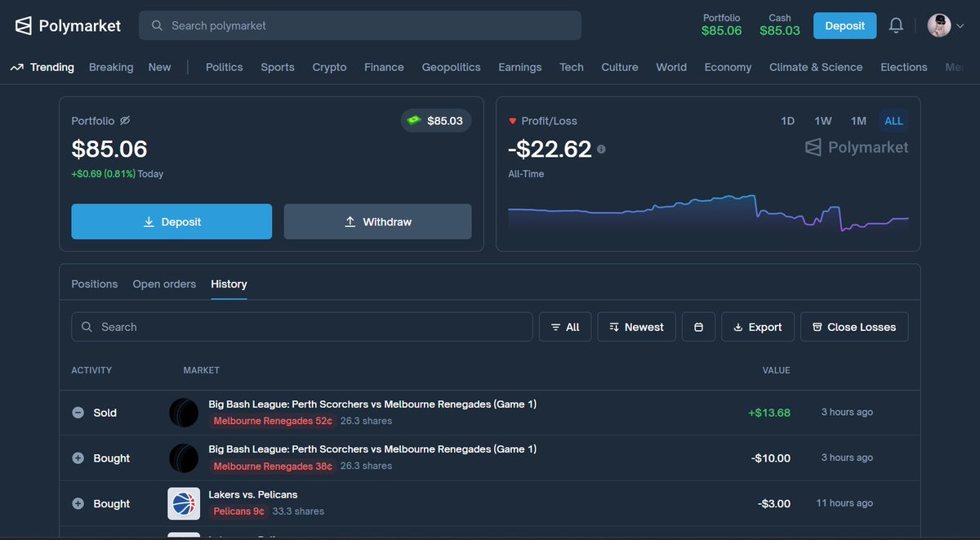Open the Lakers vs. Pelicans market
980x540 pixels.
[253, 495]
